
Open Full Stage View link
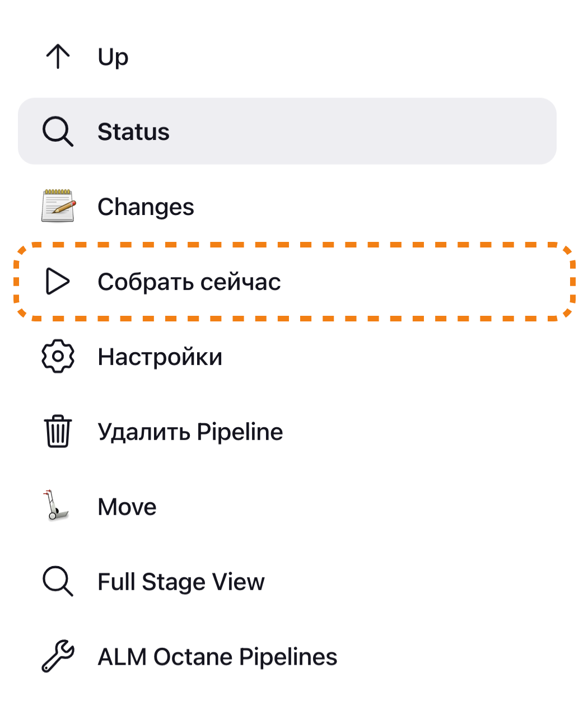[x=180, y=582]
